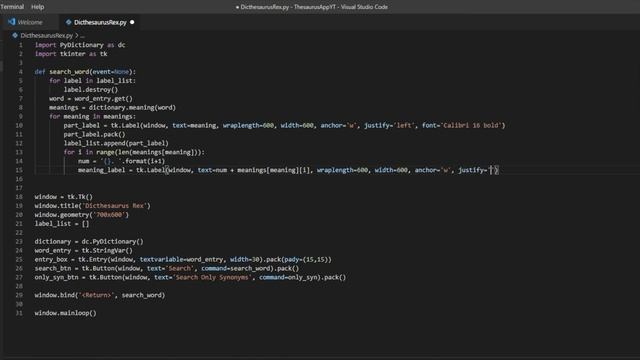Click 'word_entry = tk.StringVar()' line
Screen dimensions: 640x360
[84, 251]
